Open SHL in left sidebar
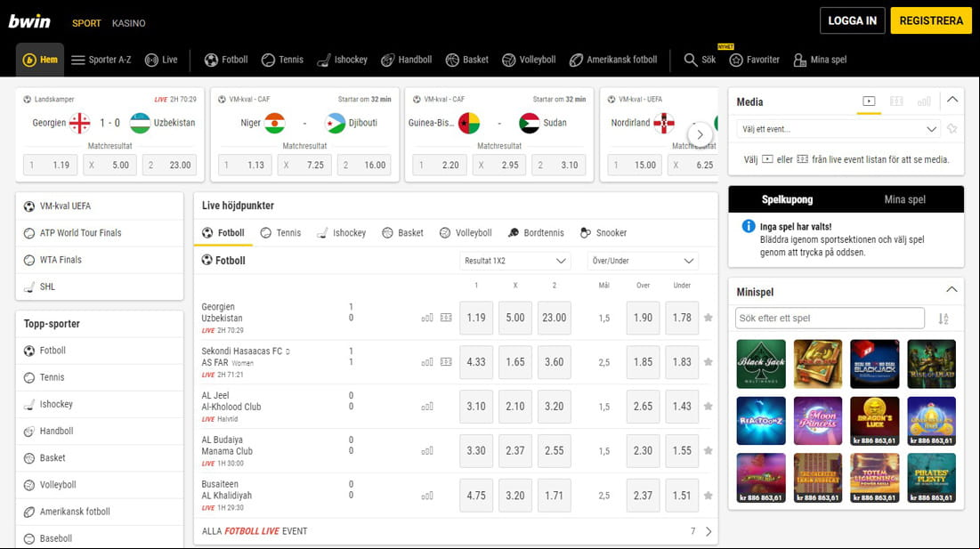The image size is (980, 549). 100,287
